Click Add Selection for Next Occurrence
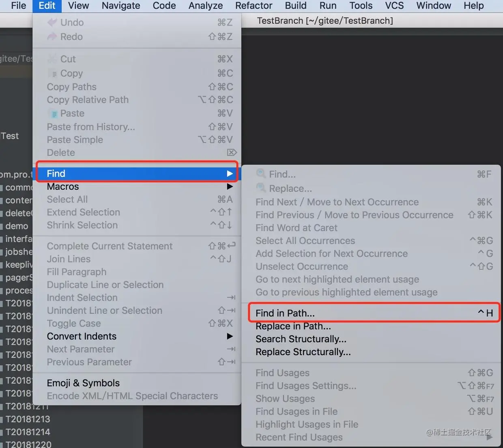This screenshot has height=448, width=503. click(371, 253)
